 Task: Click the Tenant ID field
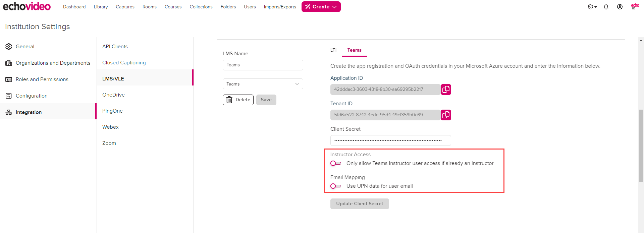click(385, 115)
